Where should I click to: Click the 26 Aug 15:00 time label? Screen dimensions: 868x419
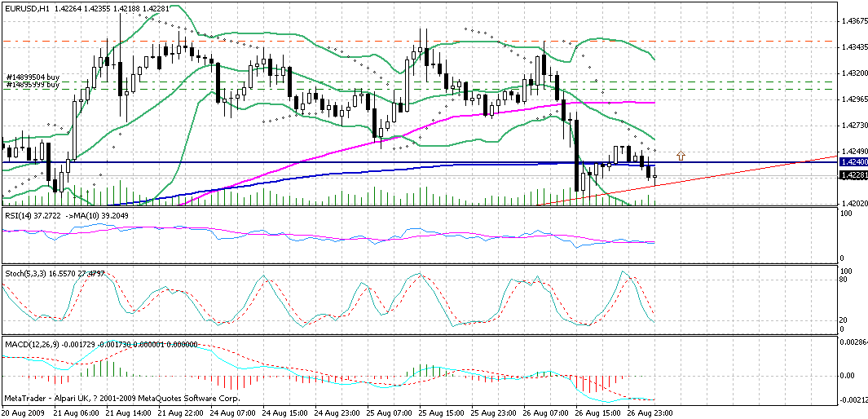pos(597,413)
